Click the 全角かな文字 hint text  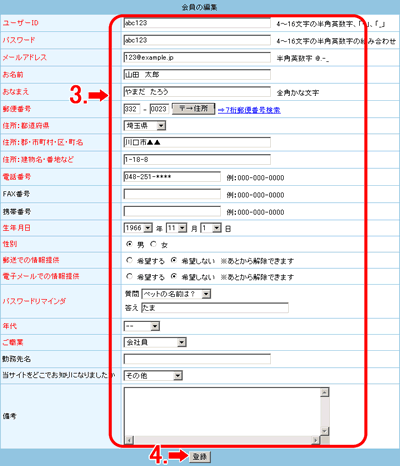[298, 93]
